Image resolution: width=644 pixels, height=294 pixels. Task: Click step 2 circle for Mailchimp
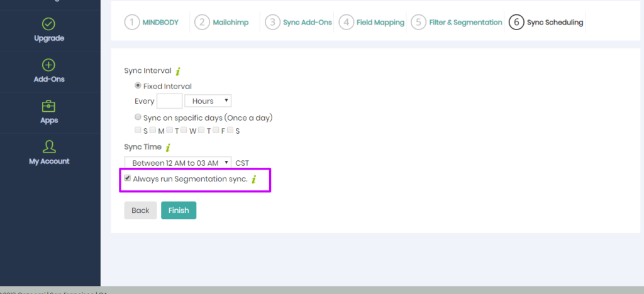click(x=202, y=22)
